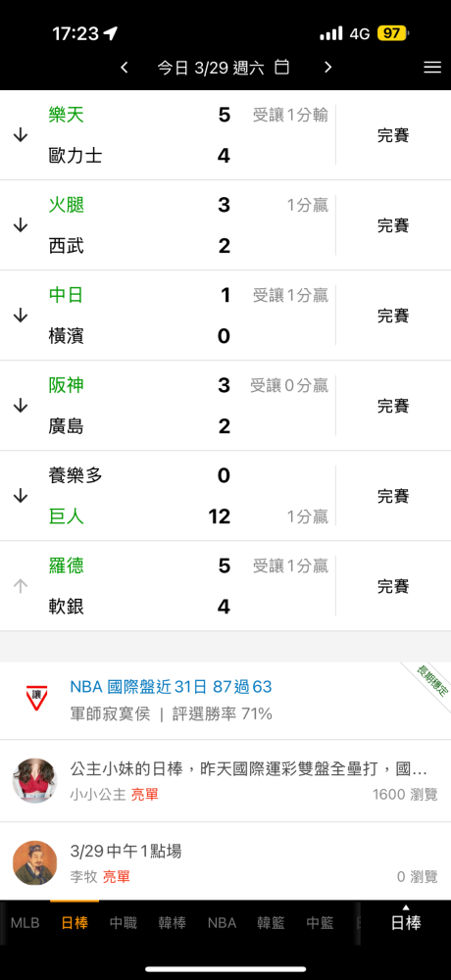This screenshot has height=980, width=451.
Task: Expand the 樂天 vs 歐力士 game arrow
Action: pyautogui.click(x=21, y=135)
